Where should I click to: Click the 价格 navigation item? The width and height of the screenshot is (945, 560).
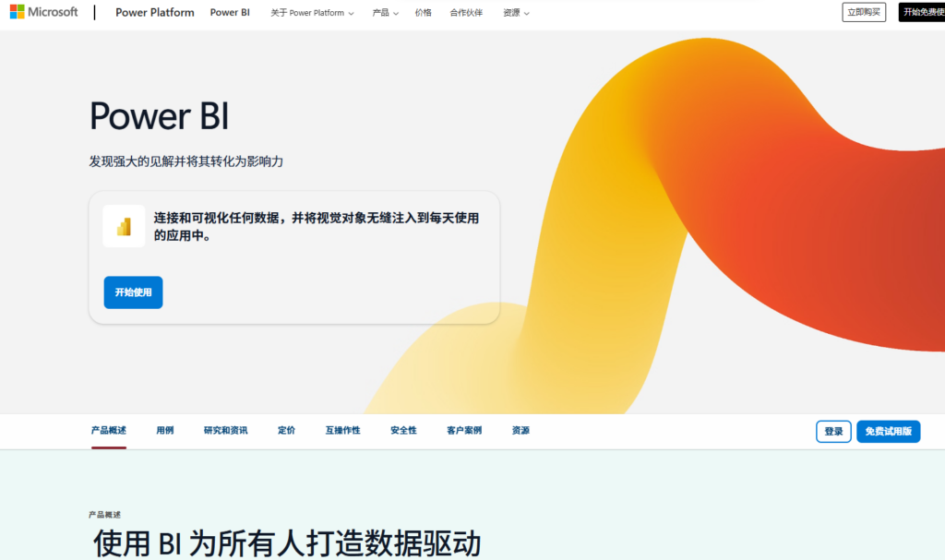(x=423, y=13)
